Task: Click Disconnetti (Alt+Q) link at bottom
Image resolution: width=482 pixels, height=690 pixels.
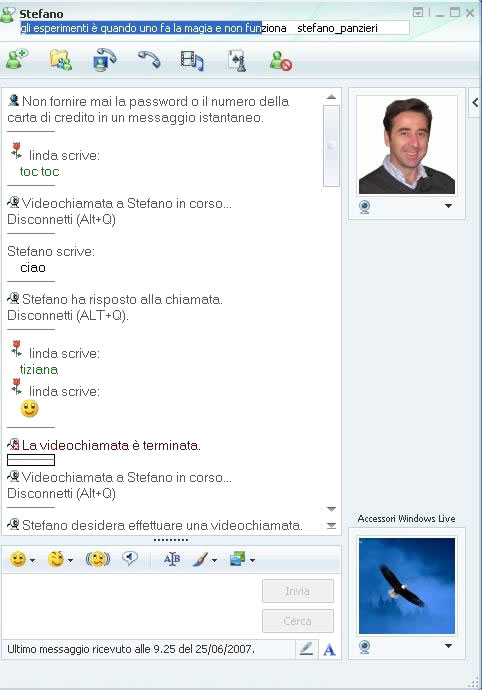Action: click(x=61, y=493)
